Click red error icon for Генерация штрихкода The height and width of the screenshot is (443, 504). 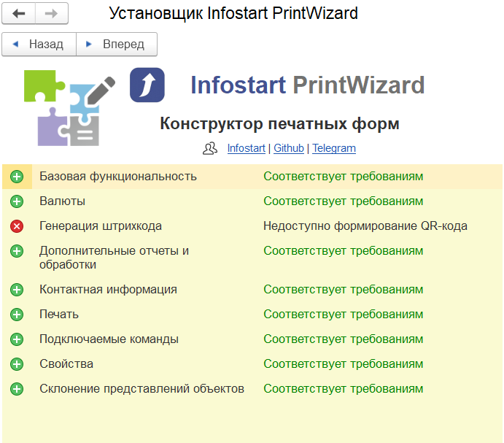pos(17,226)
